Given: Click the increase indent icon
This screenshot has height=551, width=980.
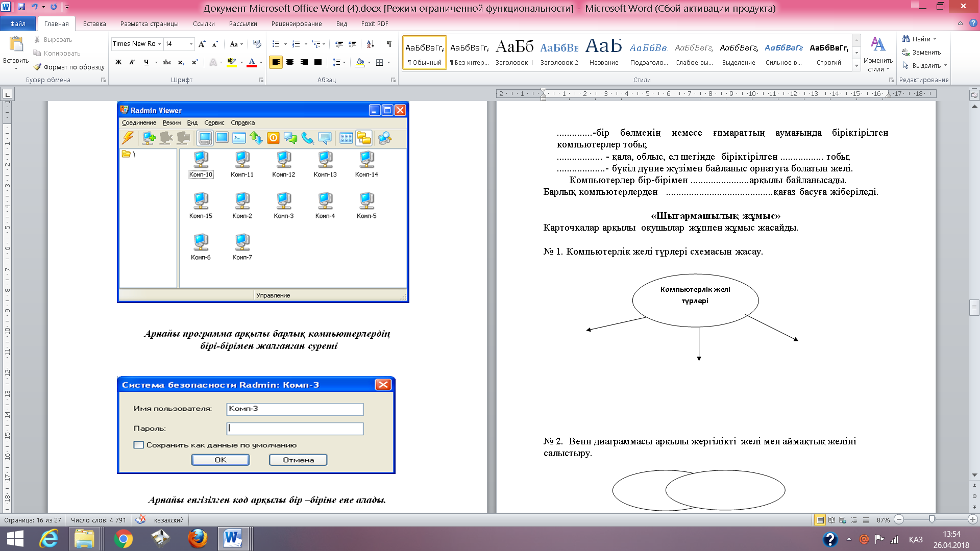Looking at the screenshot, I should (352, 44).
